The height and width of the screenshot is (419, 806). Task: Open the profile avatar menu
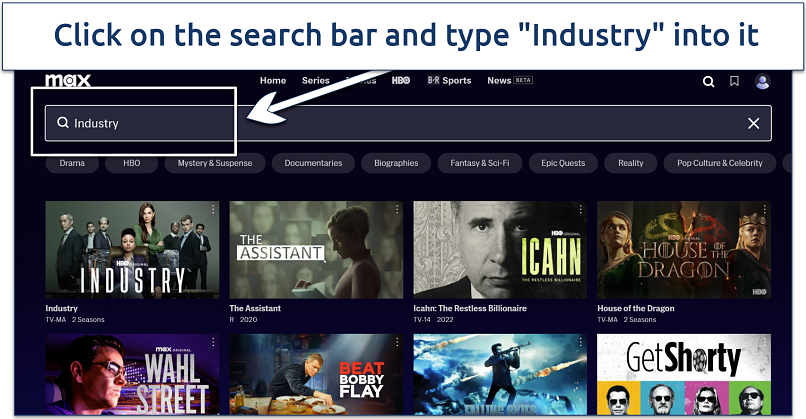point(762,81)
